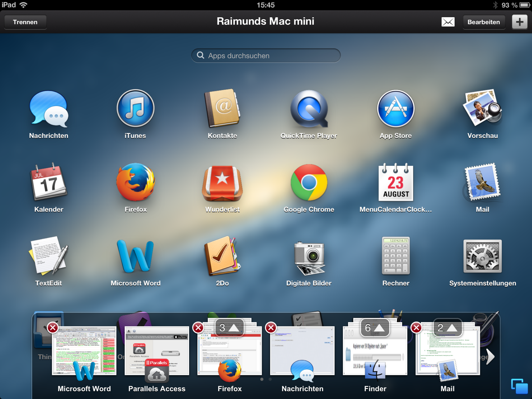Launch Rechner calculator icon
The image size is (532, 399).
[x=396, y=256]
